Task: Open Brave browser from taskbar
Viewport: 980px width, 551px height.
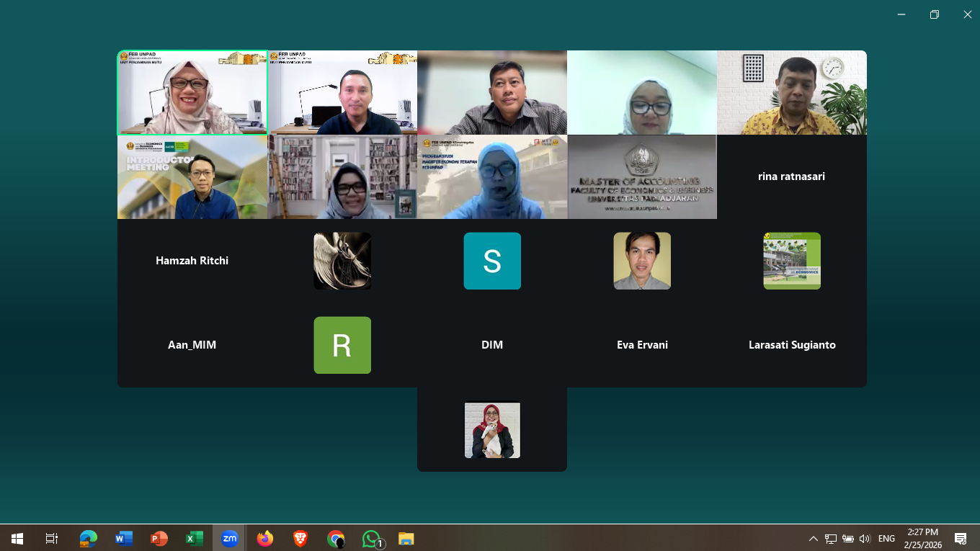Action: tap(300, 538)
